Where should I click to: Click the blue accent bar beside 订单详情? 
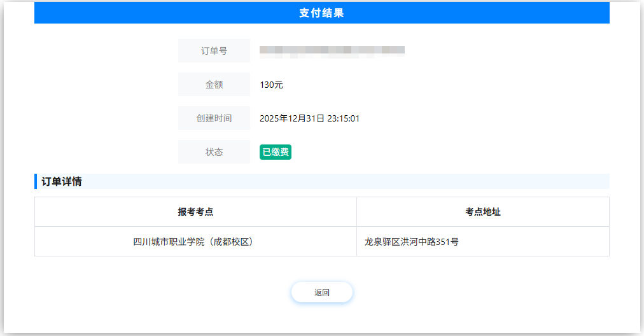pos(36,181)
